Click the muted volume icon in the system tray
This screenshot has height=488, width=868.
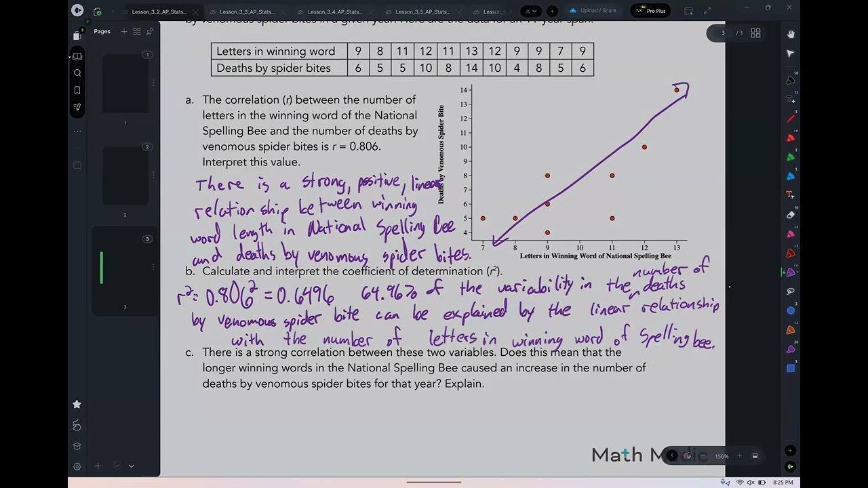[751, 483]
